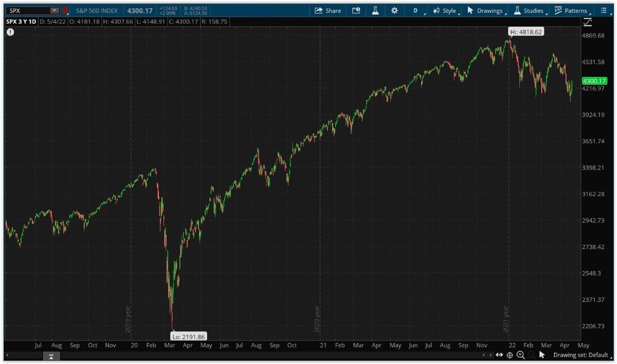617x364 pixels.
Task: Open the D timeframe aggregation dropdown
Action: point(417,10)
